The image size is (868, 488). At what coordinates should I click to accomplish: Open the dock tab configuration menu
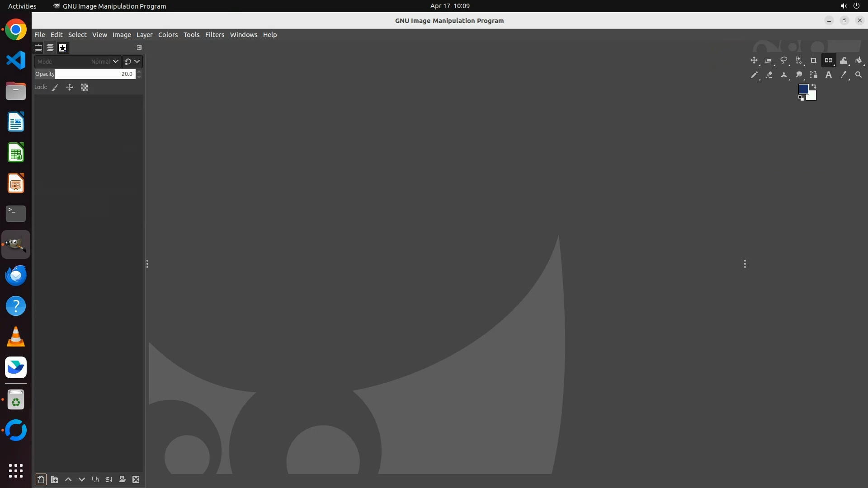139,47
